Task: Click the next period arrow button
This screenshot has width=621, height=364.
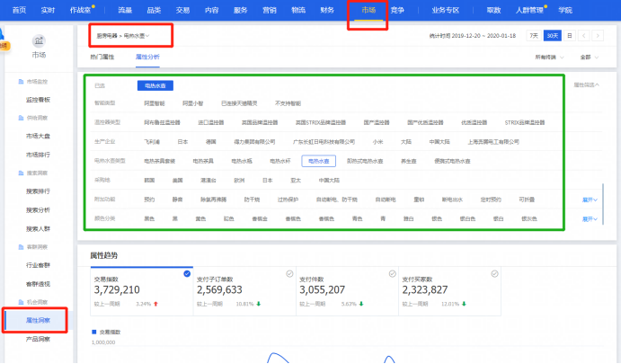Action: [x=599, y=35]
